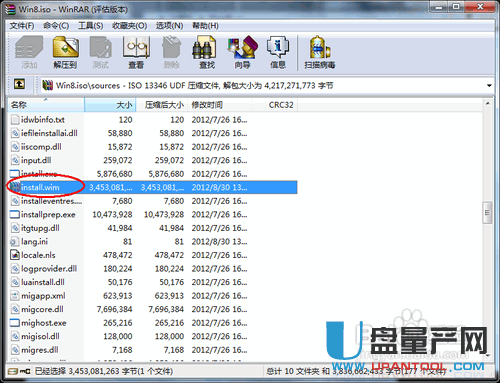This screenshot has width=500, height=383.
Task: Select the itgtupg.dll file icon
Action: pos(15,228)
